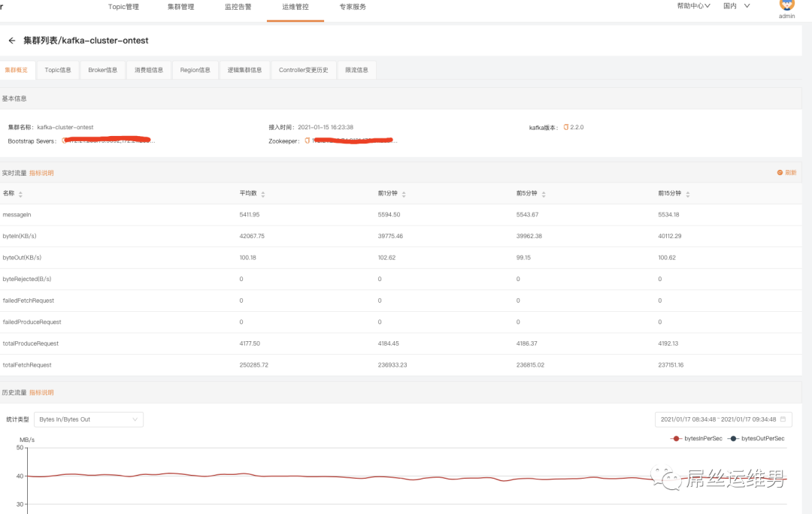
Task: Click the 250285.72 average value cell
Action: pyautogui.click(x=254, y=365)
